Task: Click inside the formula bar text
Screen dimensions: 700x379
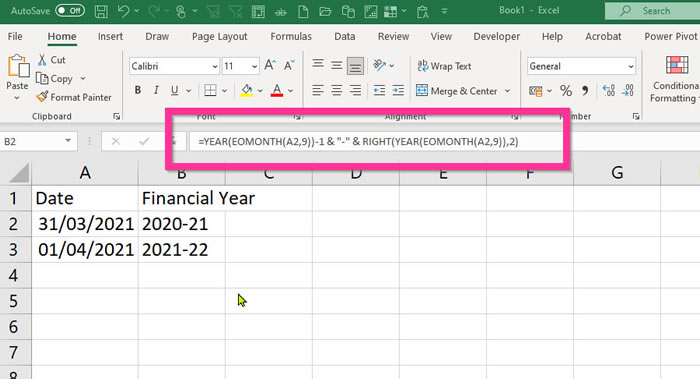Action: tap(358, 142)
